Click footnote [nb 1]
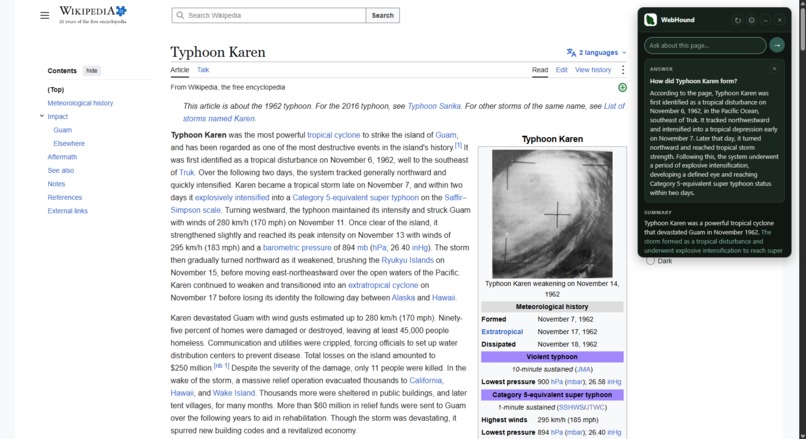This screenshot has height=439, width=806. click(x=222, y=366)
